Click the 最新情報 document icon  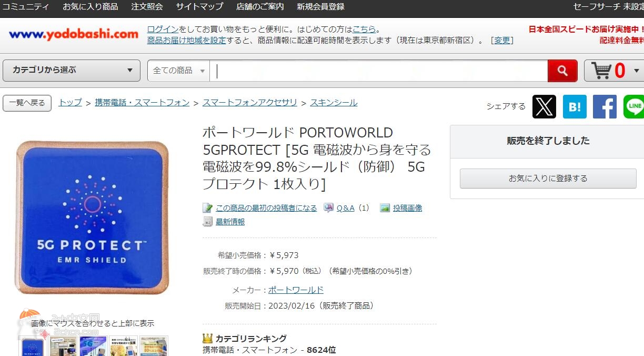point(207,222)
